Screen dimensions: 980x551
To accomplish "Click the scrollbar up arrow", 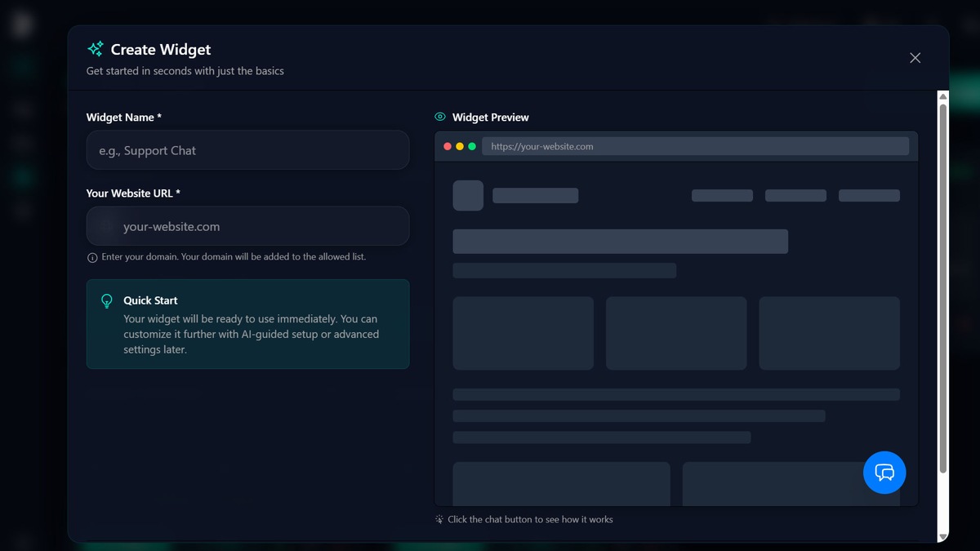I will pyautogui.click(x=943, y=97).
